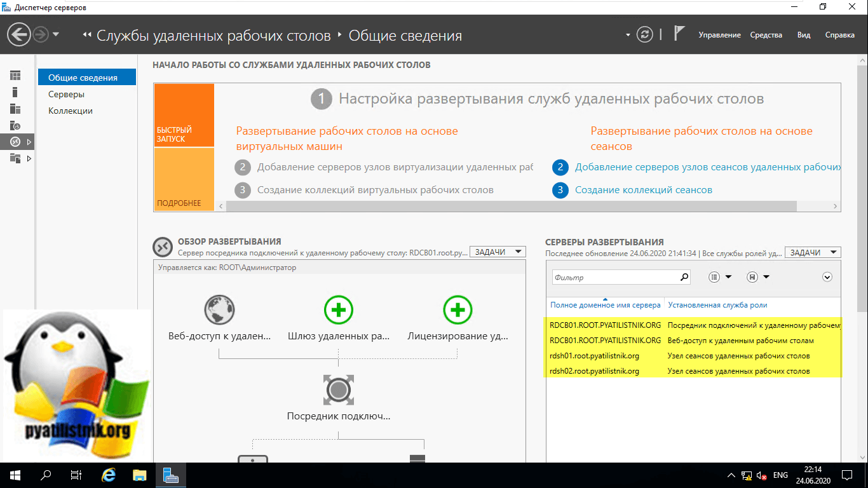Click the refresh icon in header
The width and height of the screenshot is (868, 488).
644,35
